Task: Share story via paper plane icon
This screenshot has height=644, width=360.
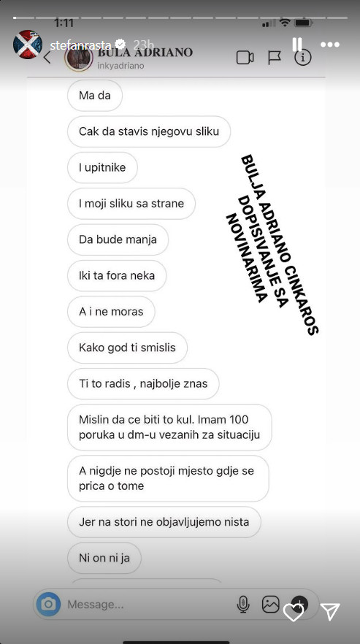Action: tap(330, 612)
